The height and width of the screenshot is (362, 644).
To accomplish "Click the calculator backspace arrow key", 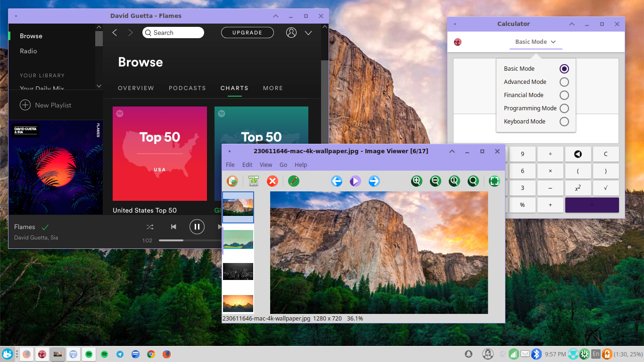I will tap(578, 154).
